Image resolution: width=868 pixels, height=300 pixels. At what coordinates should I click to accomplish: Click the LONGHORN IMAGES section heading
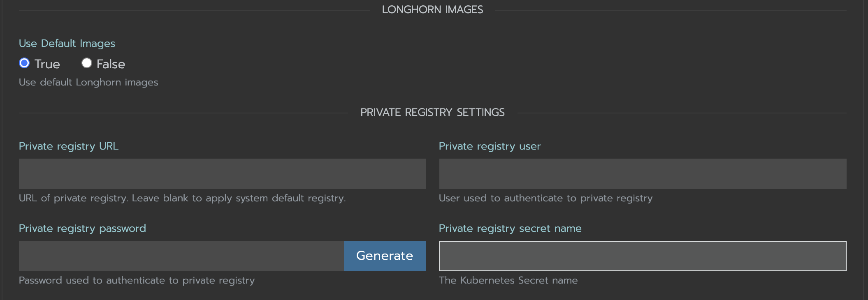click(x=432, y=10)
